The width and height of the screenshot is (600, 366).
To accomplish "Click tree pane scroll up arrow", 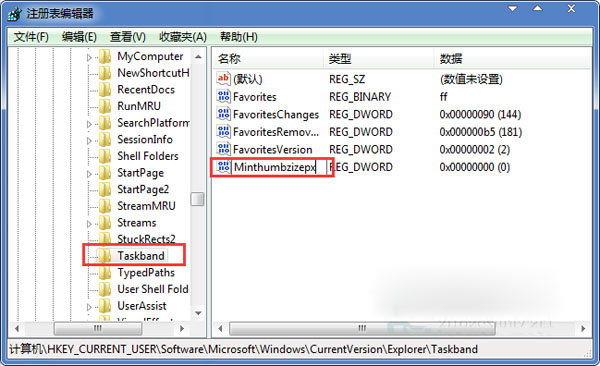I will click(x=198, y=57).
